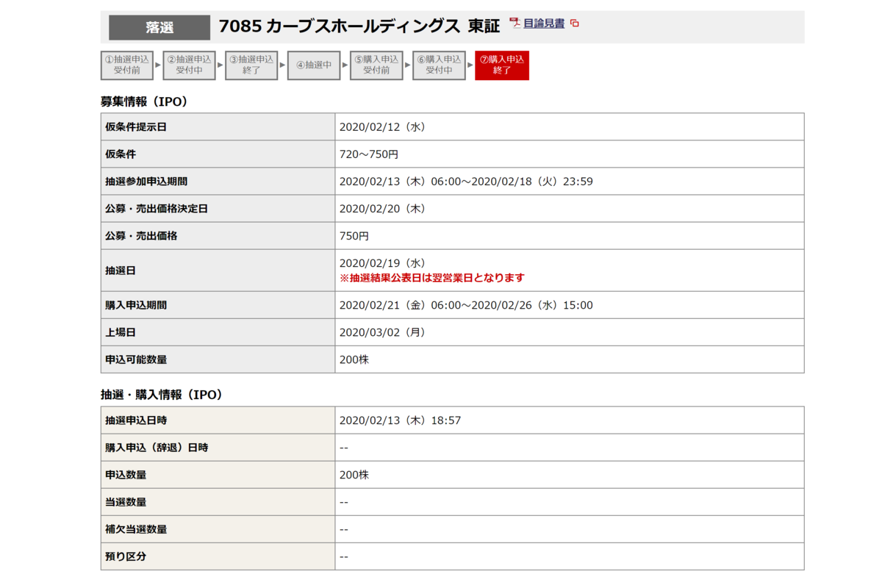Click the new-window icon after 目論見書

(x=575, y=24)
